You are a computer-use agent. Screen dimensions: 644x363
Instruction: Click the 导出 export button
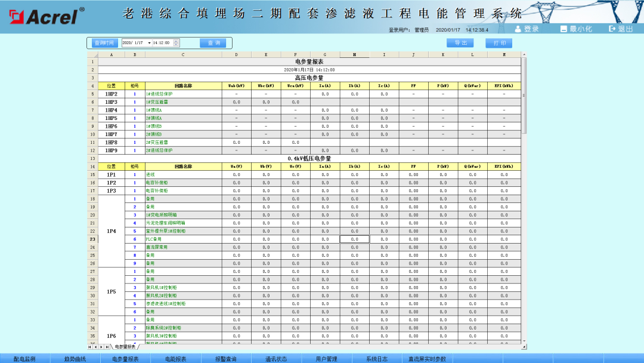[x=460, y=43]
